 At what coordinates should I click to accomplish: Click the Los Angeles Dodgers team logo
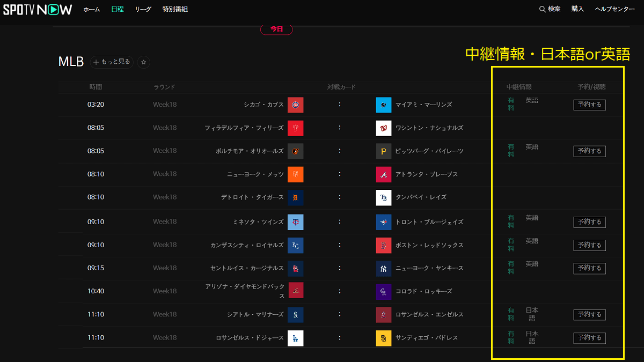[295, 338]
